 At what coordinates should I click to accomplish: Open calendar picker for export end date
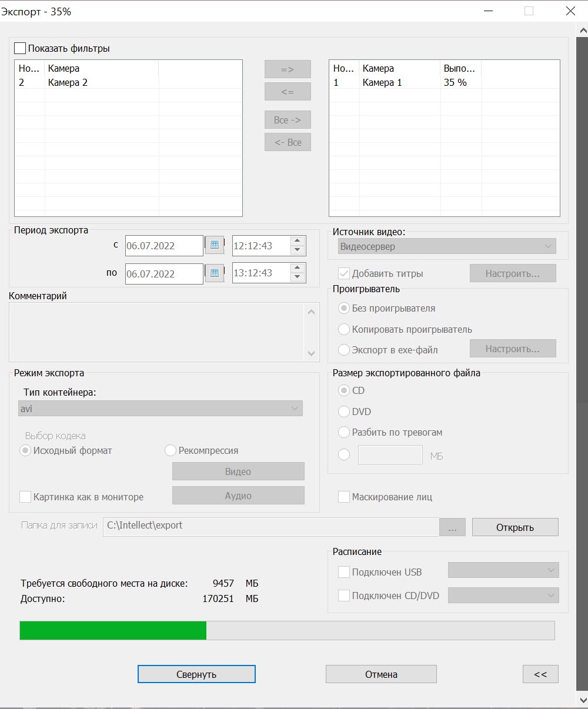point(214,273)
